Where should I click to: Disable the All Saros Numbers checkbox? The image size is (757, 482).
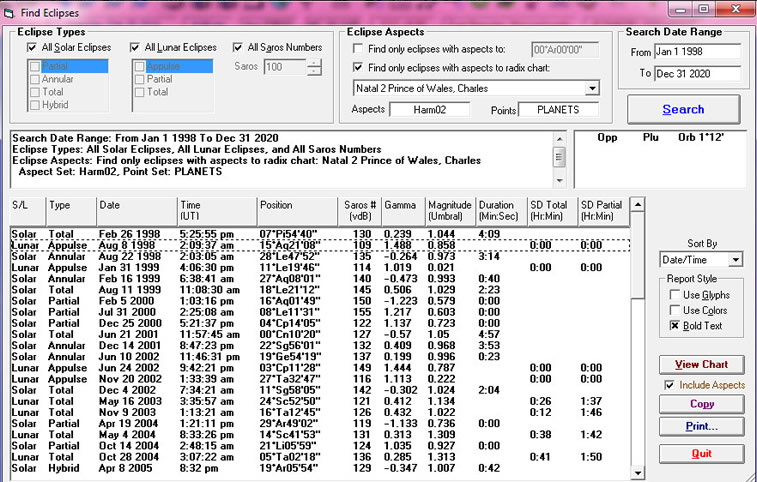[238, 47]
